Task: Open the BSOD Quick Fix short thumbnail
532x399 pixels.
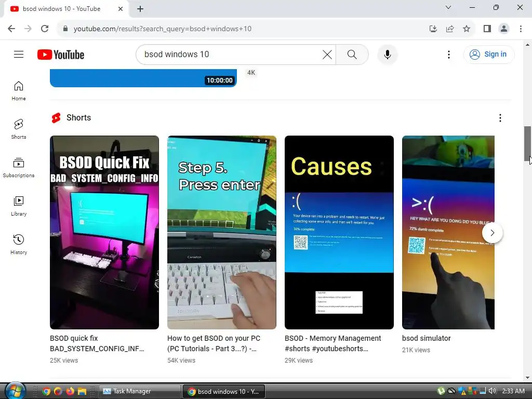Action: [x=104, y=232]
